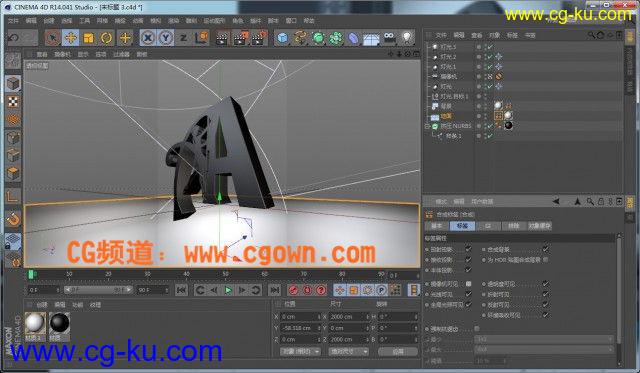This screenshot has width=640, height=373.
Task: Add a camera from the toolbar
Action: [x=389, y=38]
